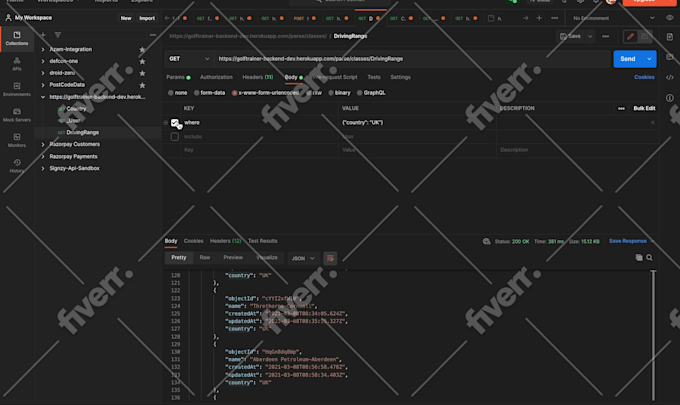
Task: Open Bulk Edit for body parameters
Action: [644, 108]
